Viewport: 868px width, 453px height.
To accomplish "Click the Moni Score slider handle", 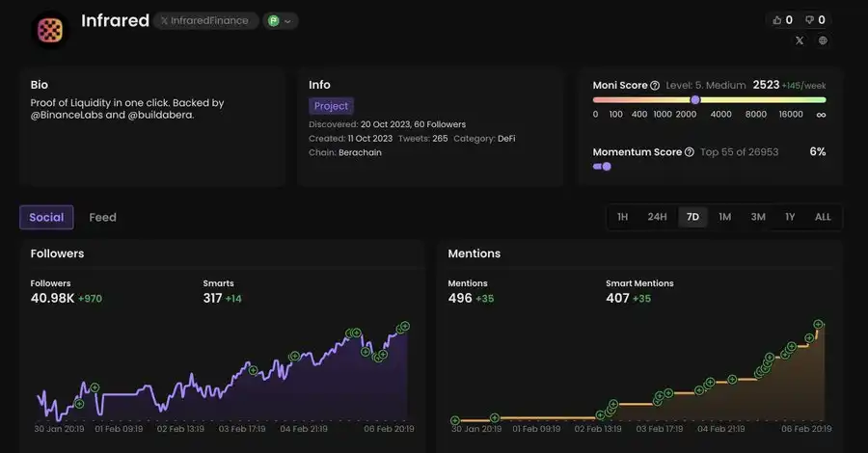I will [694, 99].
